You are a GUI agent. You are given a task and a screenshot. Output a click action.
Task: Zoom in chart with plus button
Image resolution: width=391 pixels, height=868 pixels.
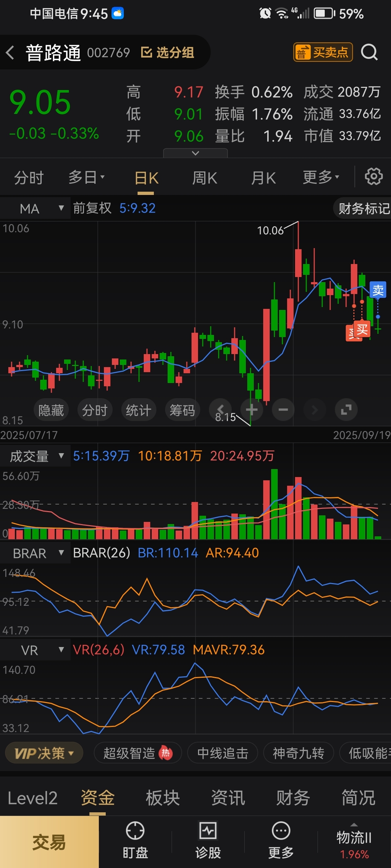(252, 410)
